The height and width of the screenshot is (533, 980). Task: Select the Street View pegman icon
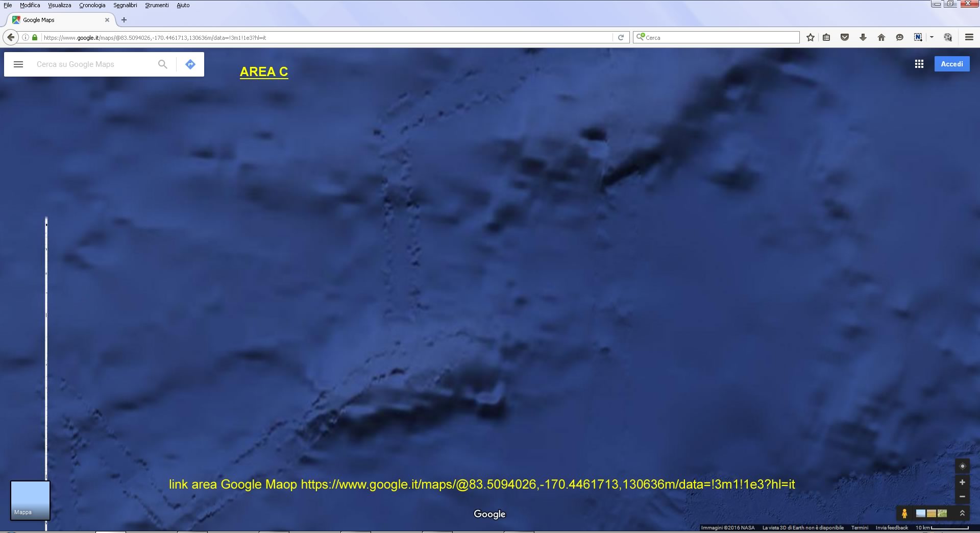click(x=904, y=514)
